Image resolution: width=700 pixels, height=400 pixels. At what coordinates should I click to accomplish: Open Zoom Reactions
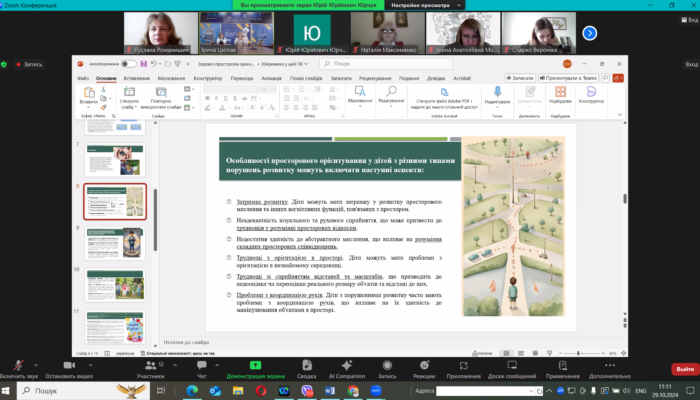tap(426, 366)
